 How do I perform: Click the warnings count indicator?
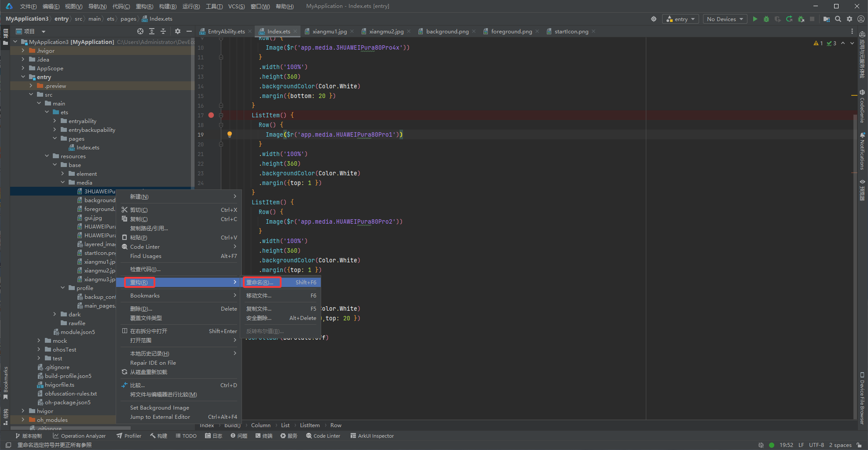coord(818,43)
